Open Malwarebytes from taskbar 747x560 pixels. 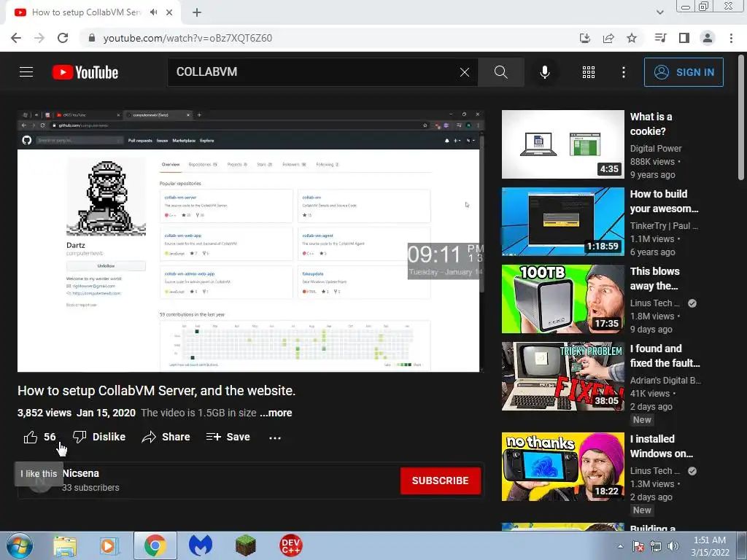click(x=201, y=545)
